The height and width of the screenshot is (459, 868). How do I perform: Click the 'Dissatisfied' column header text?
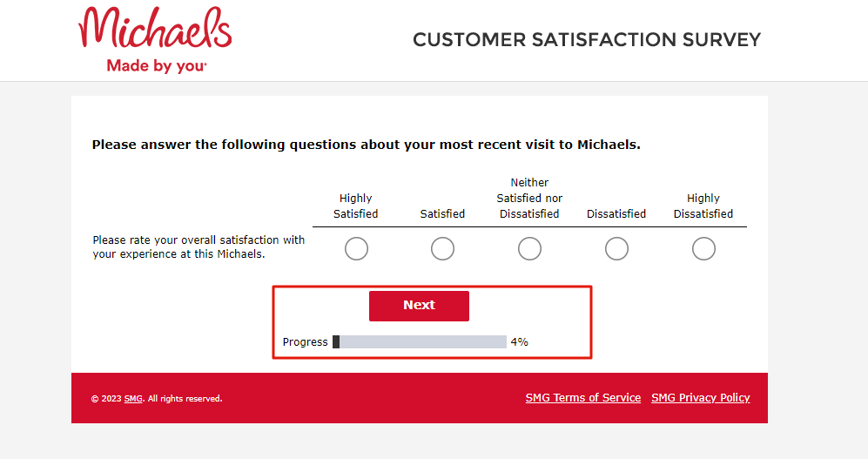[x=616, y=213]
